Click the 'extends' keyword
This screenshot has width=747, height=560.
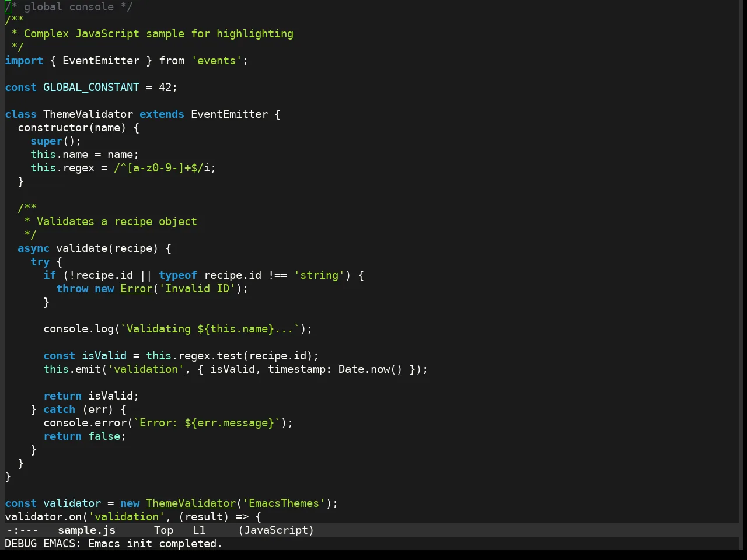tap(162, 114)
